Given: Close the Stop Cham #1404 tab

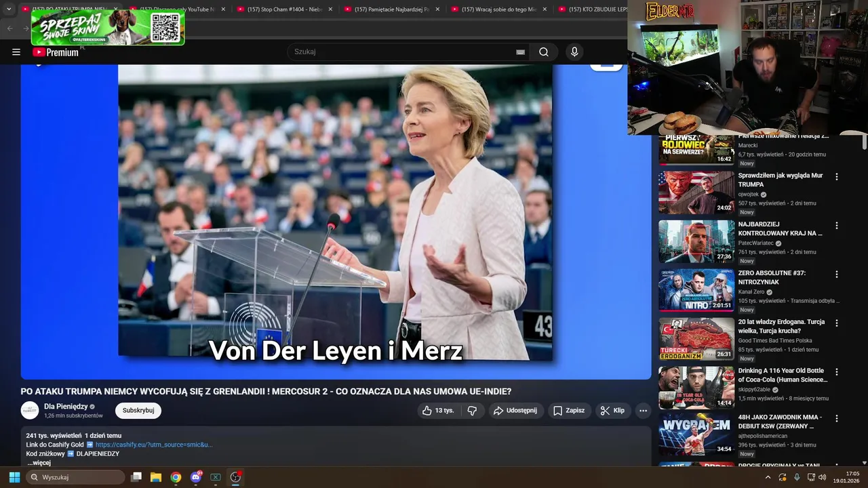Looking at the screenshot, I should (330, 9).
